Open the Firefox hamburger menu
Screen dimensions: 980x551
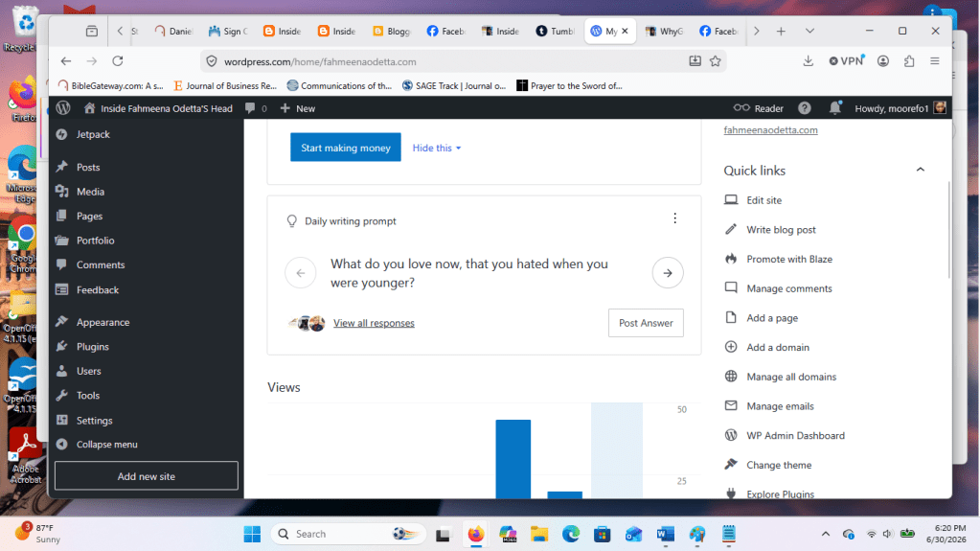click(935, 61)
